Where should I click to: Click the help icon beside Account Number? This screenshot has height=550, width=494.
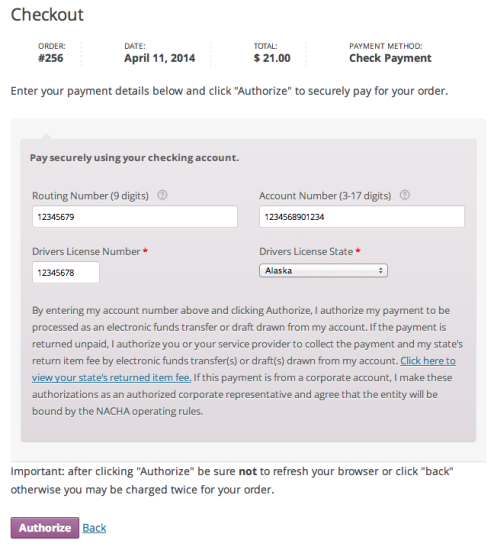[x=405, y=195]
